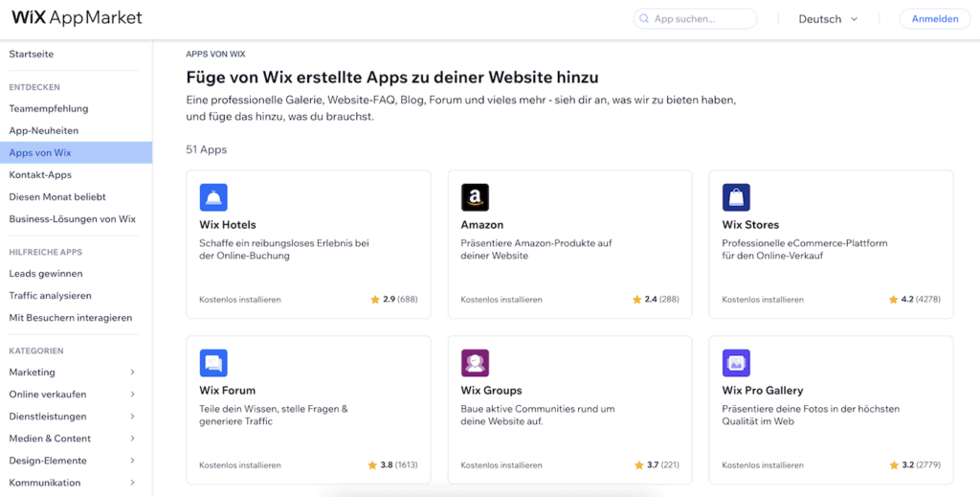Click the Amazon app logo icon

[475, 197]
